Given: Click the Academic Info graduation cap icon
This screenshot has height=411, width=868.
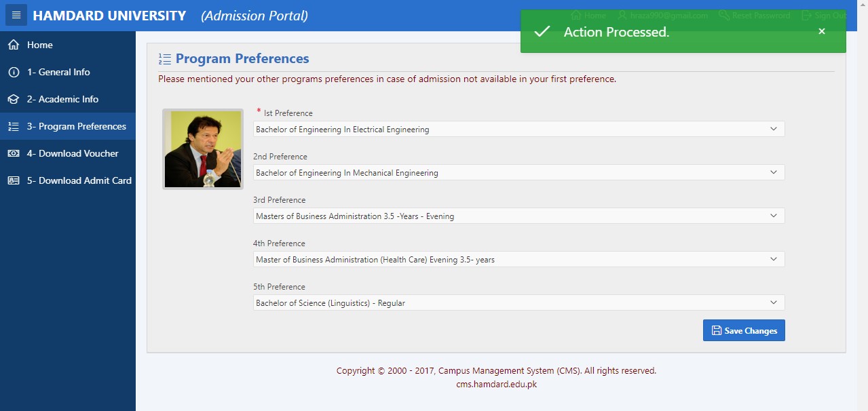Looking at the screenshot, I should click(13, 99).
